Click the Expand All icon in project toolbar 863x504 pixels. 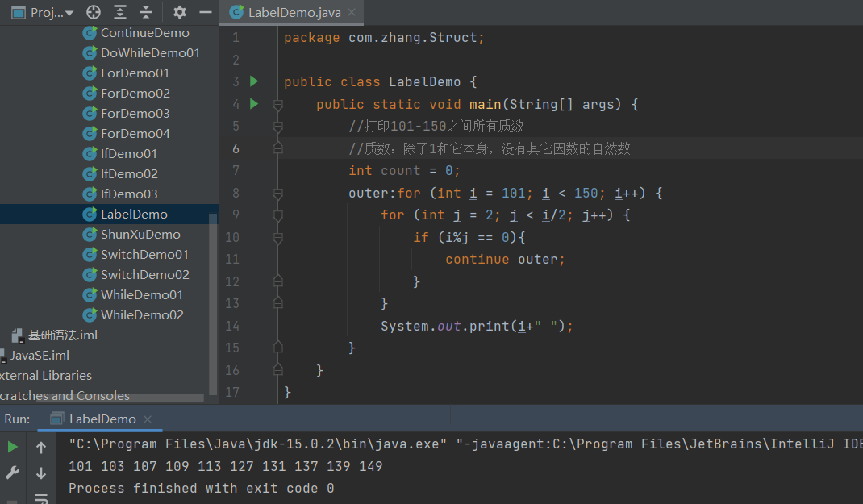click(x=120, y=12)
